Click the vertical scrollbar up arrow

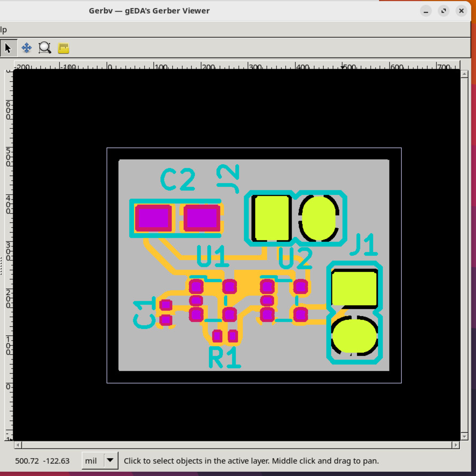(x=464, y=73)
